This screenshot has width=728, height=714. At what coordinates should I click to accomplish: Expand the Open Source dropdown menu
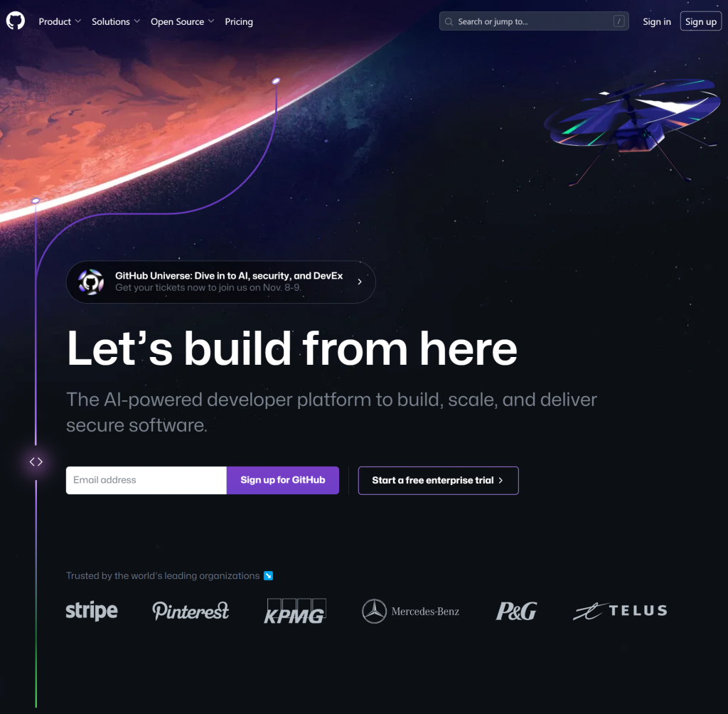pos(183,21)
